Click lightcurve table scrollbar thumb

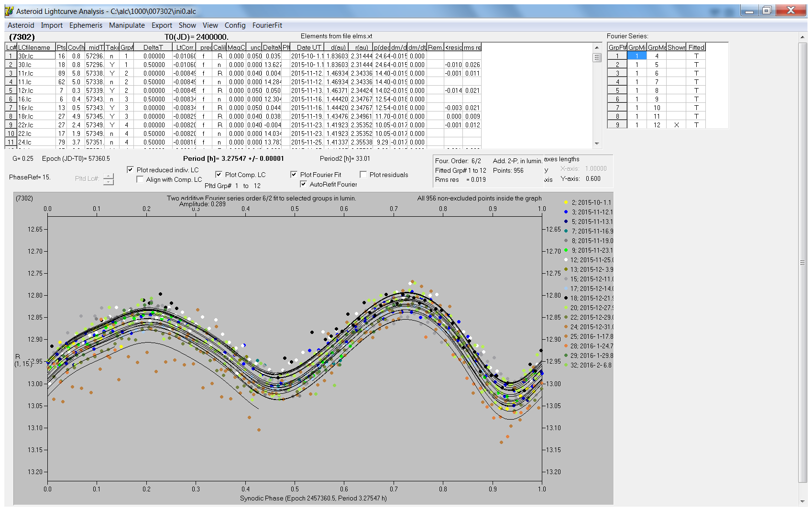click(x=597, y=57)
